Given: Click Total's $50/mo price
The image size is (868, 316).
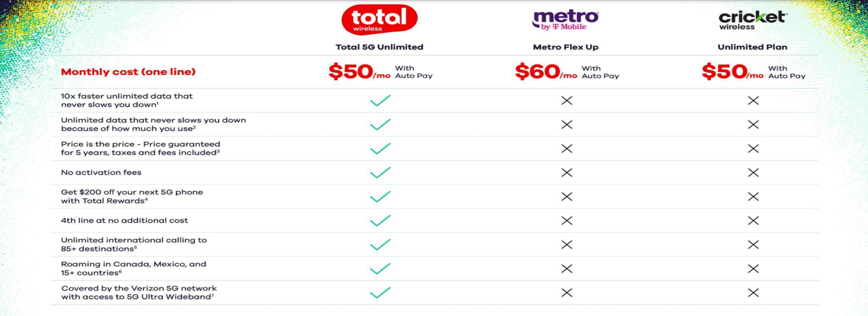Looking at the screenshot, I should pos(359,72).
